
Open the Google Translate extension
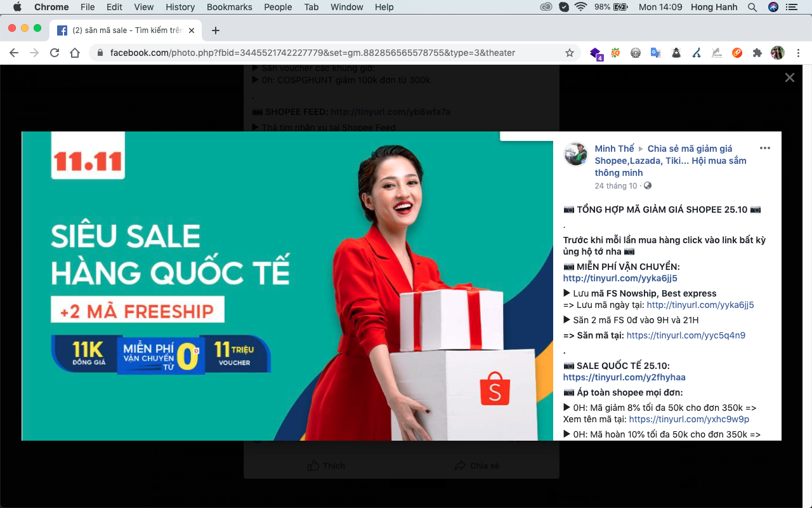656,53
